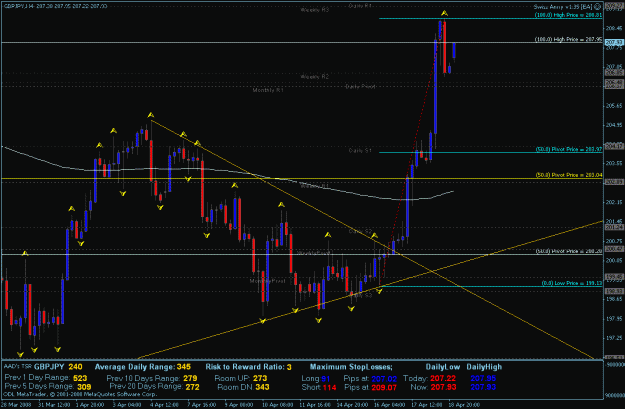Screen dimensions: 625x409
Task: Select the 'Swiss Army v1.35 [EA]' label
Action: 563,7
